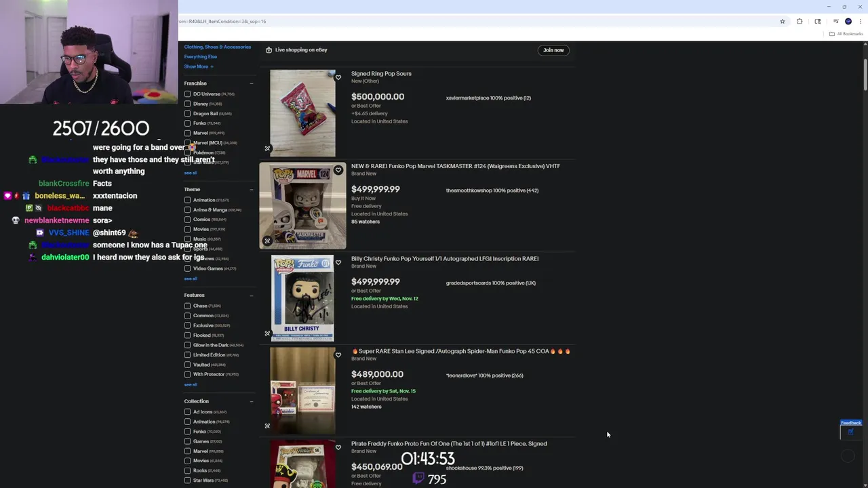Open Clothing, Shoes & Accessories category
This screenshot has width=868, height=488.
pos(217,47)
